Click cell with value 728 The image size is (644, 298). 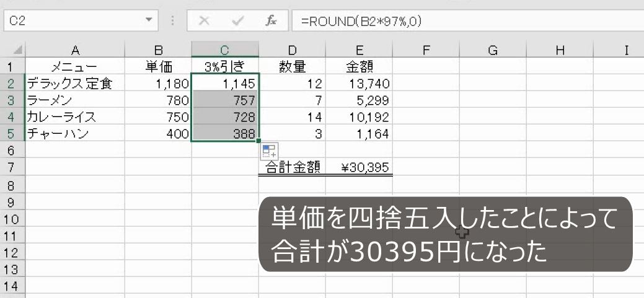coord(225,117)
